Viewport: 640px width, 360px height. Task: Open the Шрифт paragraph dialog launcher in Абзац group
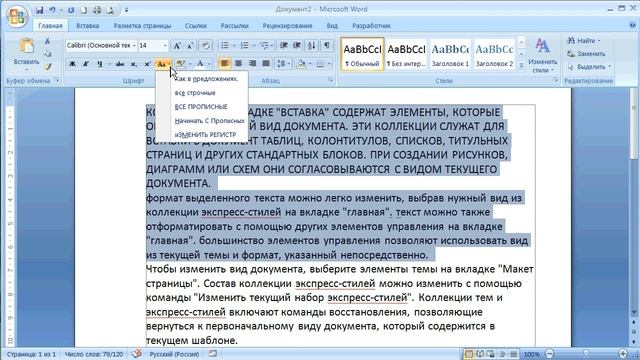pyautogui.click(x=330, y=81)
